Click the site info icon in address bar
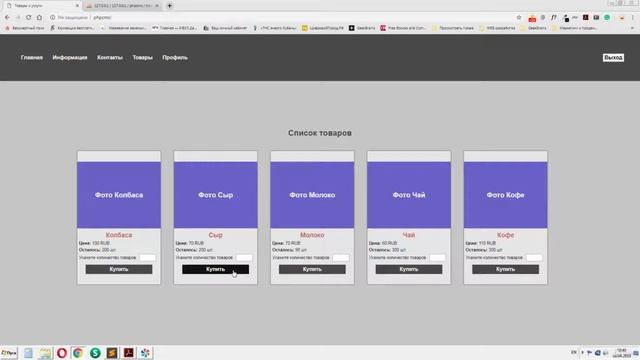This screenshot has width=640, height=360. click(x=52, y=18)
